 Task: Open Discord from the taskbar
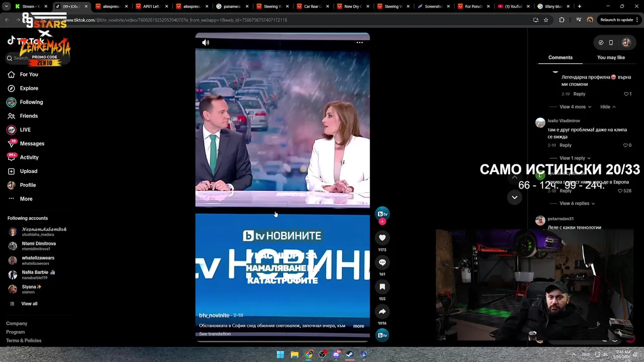pos(336,354)
